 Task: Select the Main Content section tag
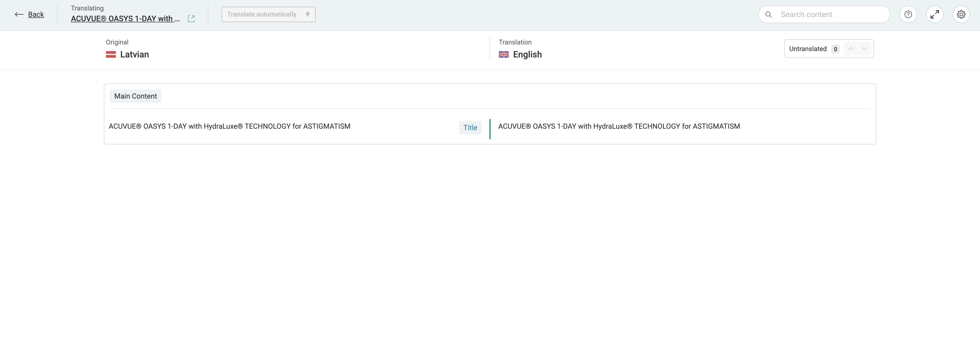pyautogui.click(x=135, y=96)
